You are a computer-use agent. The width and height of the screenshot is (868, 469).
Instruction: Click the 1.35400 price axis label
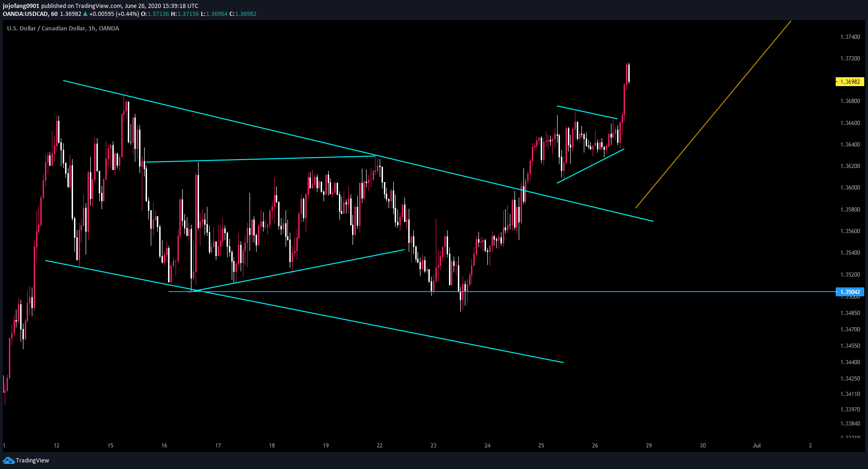[x=850, y=253]
